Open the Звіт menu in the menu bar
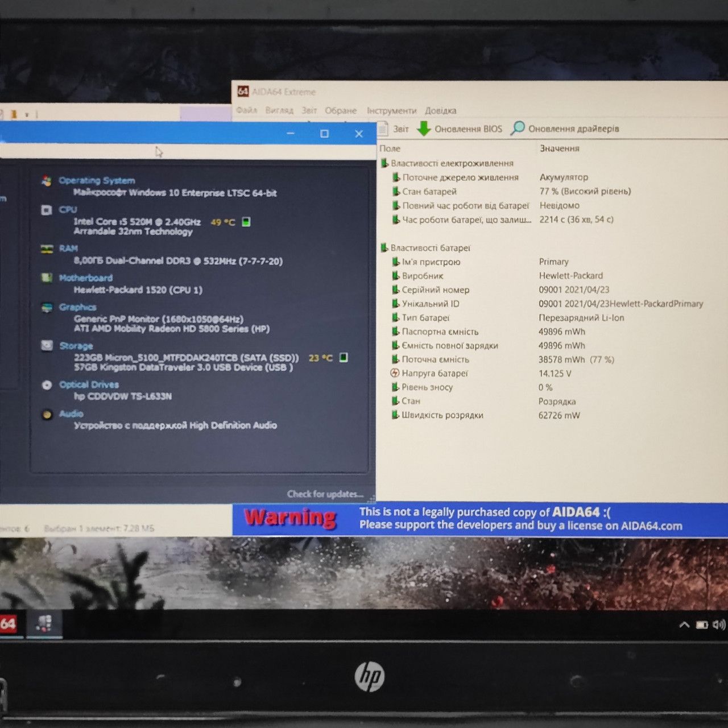The height and width of the screenshot is (728, 728). pos(309,110)
